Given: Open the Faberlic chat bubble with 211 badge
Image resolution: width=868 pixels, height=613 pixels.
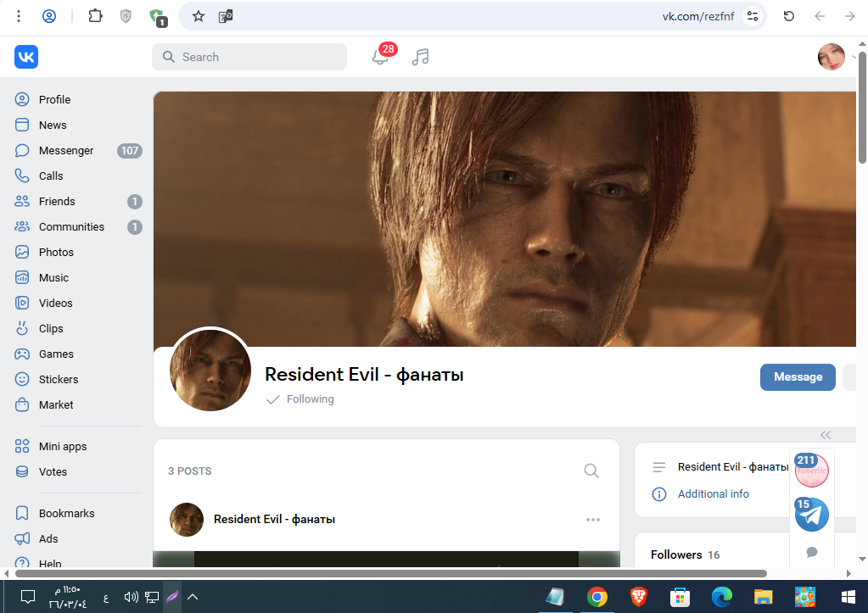Looking at the screenshot, I should (x=811, y=470).
